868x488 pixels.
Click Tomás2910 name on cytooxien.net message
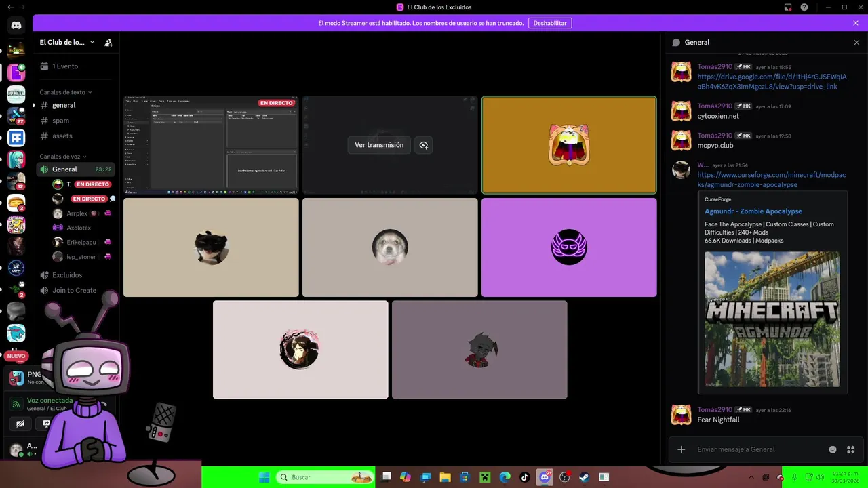(715, 106)
